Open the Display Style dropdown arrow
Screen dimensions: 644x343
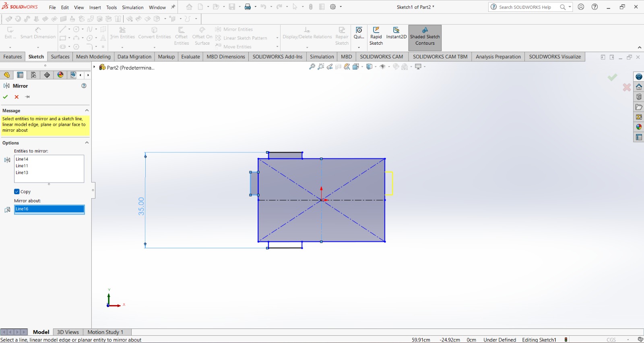click(376, 67)
